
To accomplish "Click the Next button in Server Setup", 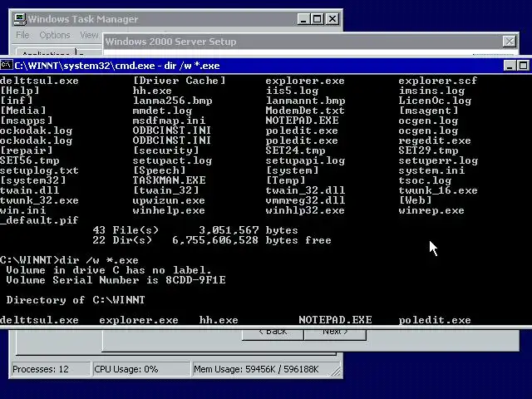I will click(x=335, y=332).
